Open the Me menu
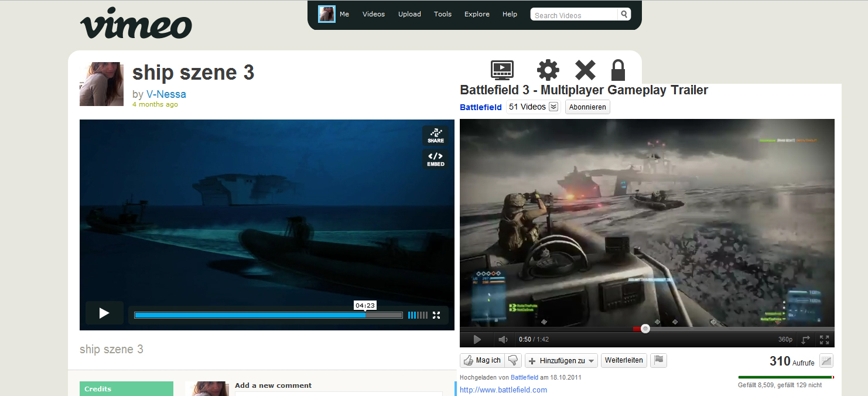This screenshot has height=396, width=868. tap(344, 14)
